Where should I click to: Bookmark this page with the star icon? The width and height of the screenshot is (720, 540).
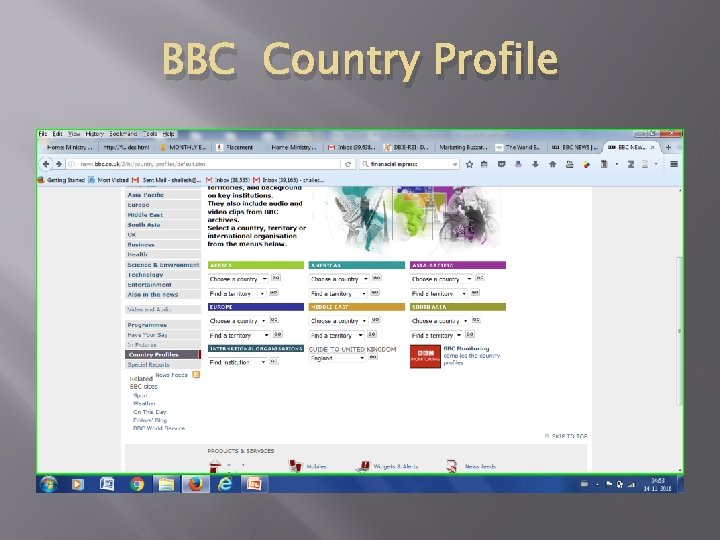click(x=469, y=164)
